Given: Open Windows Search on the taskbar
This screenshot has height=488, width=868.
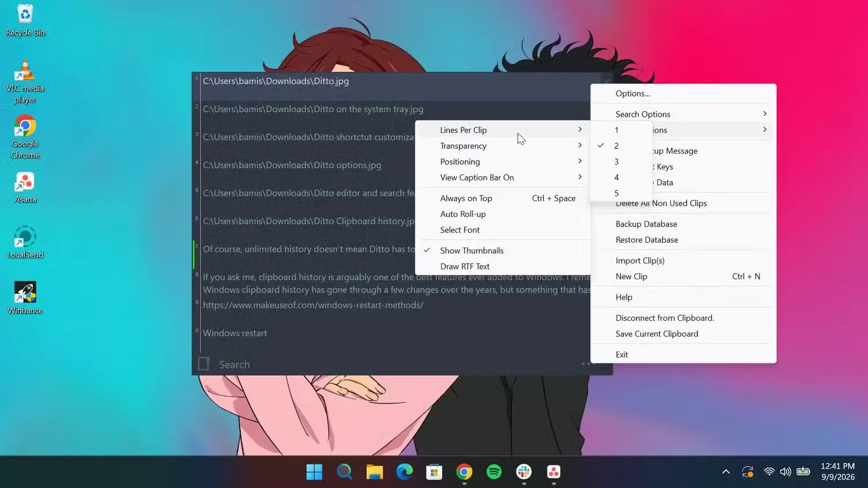Looking at the screenshot, I should [344, 472].
